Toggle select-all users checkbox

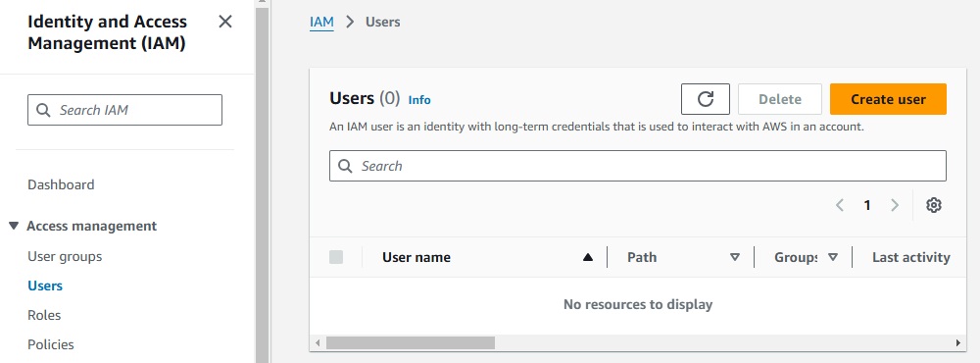point(336,257)
